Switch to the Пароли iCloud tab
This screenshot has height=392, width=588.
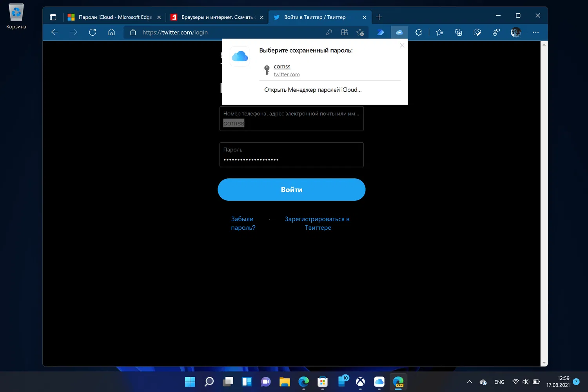(114, 17)
